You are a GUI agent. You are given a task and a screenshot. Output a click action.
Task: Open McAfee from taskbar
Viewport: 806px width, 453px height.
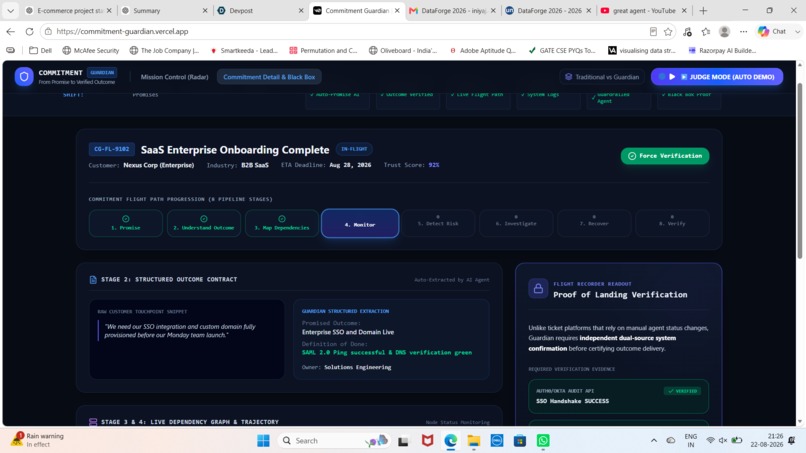pyautogui.click(x=427, y=441)
